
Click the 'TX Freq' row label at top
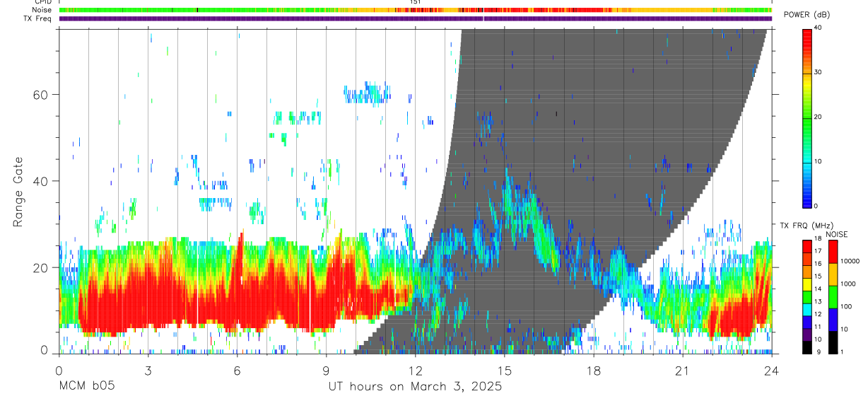pyautogui.click(x=38, y=18)
